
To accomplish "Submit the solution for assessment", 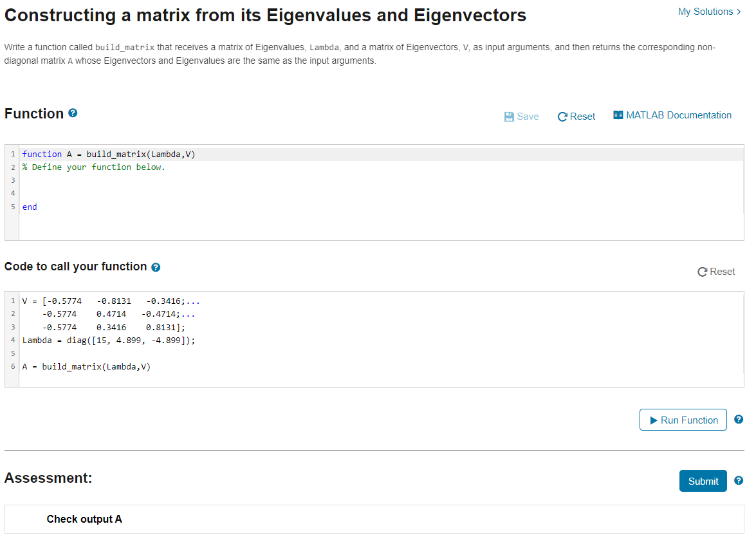I will (x=703, y=481).
